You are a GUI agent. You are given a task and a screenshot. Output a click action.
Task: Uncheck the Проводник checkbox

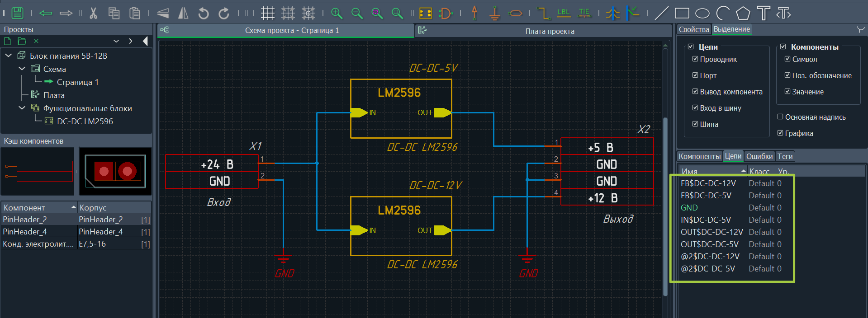pos(695,59)
